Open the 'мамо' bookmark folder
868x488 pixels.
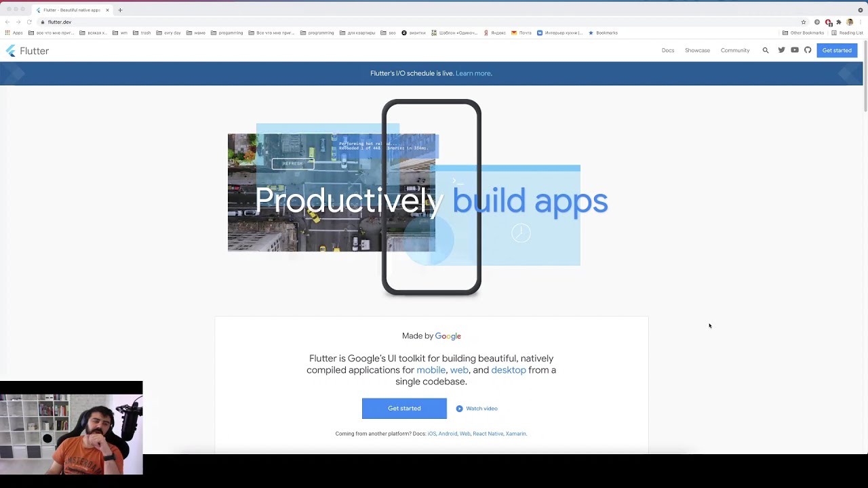click(x=196, y=33)
